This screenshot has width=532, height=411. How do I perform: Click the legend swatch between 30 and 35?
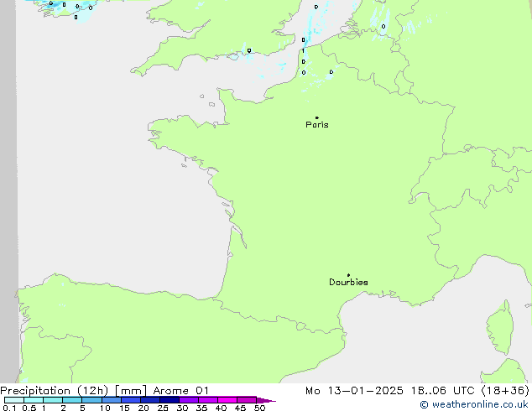pos(189,400)
